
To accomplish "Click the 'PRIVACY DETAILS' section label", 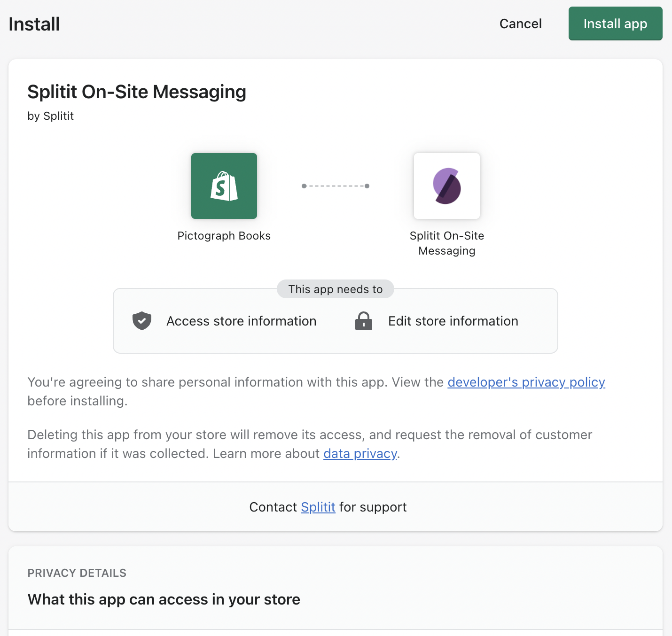I will tap(77, 573).
